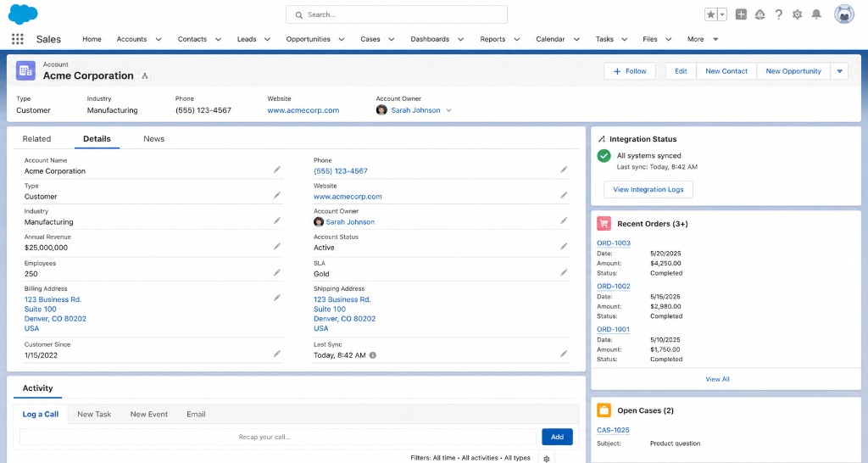The height and width of the screenshot is (463, 868).
Task: Edit the SLA field pencil icon
Action: pyautogui.click(x=564, y=272)
